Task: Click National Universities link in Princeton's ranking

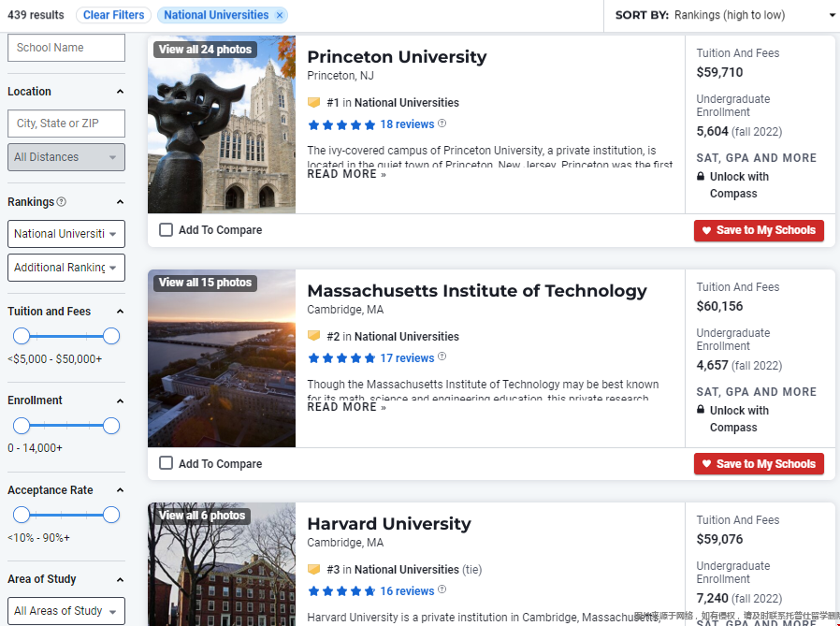Action: (x=407, y=102)
